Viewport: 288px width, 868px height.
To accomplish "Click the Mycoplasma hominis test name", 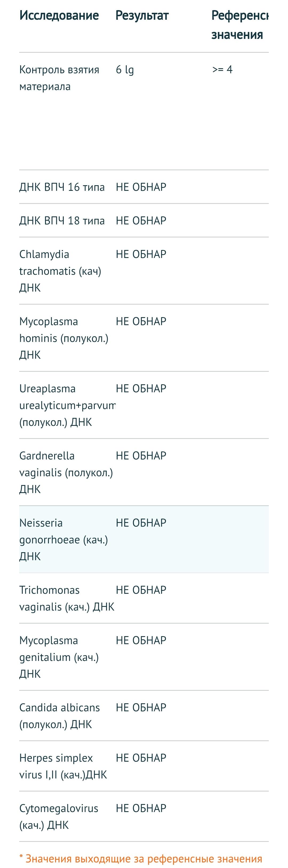I will (x=63, y=338).
